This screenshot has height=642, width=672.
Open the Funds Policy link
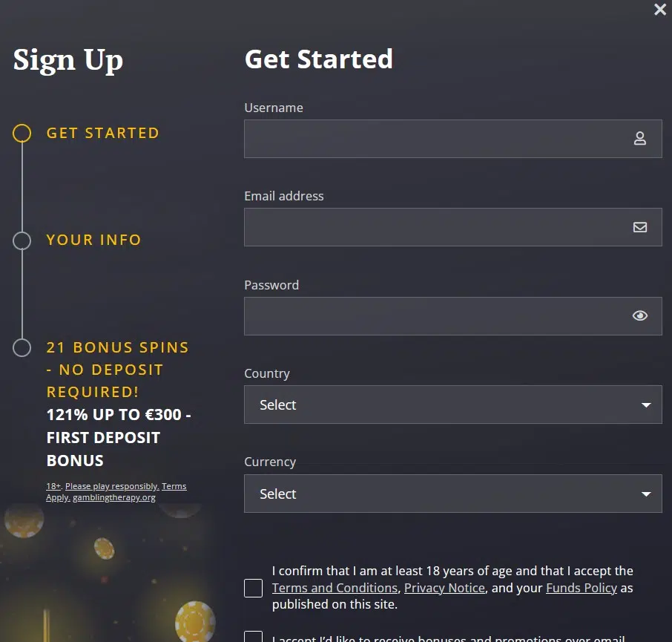(582, 588)
